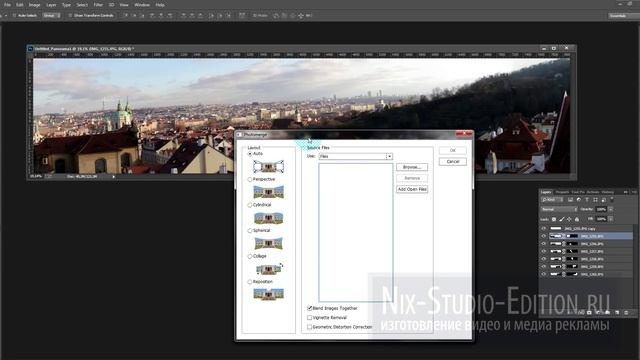Open the Opacity slider arrow
640x360 pixels.
611,209
